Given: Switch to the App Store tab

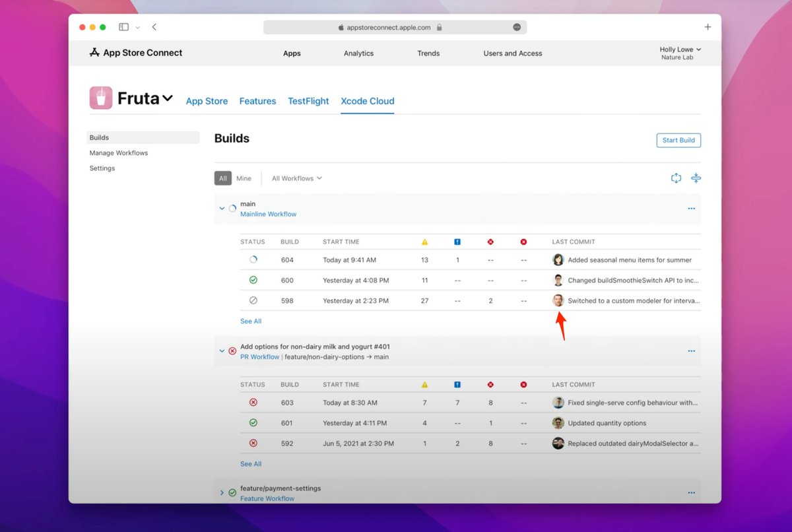Looking at the screenshot, I should pyautogui.click(x=207, y=101).
